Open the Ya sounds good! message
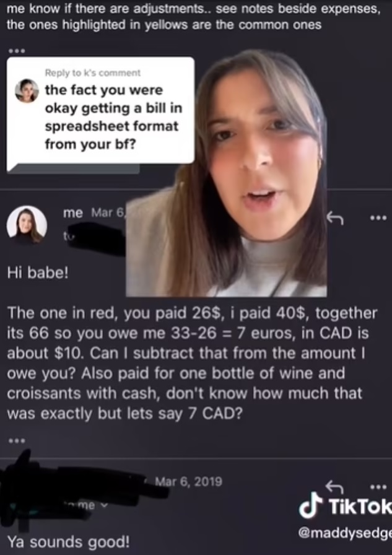Image resolution: width=392 pixels, height=555 pixels. pos(68,542)
